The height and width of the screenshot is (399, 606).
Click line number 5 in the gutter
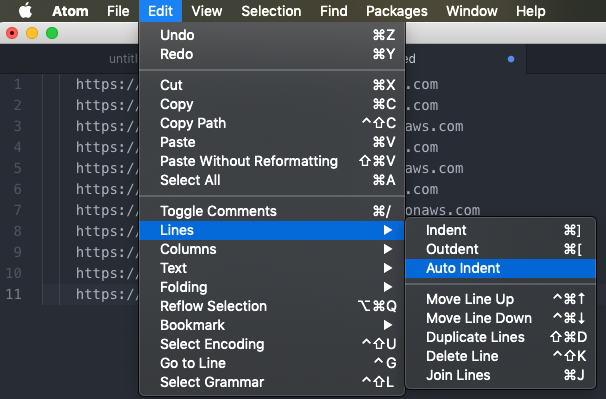pyautogui.click(x=18, y=168)
